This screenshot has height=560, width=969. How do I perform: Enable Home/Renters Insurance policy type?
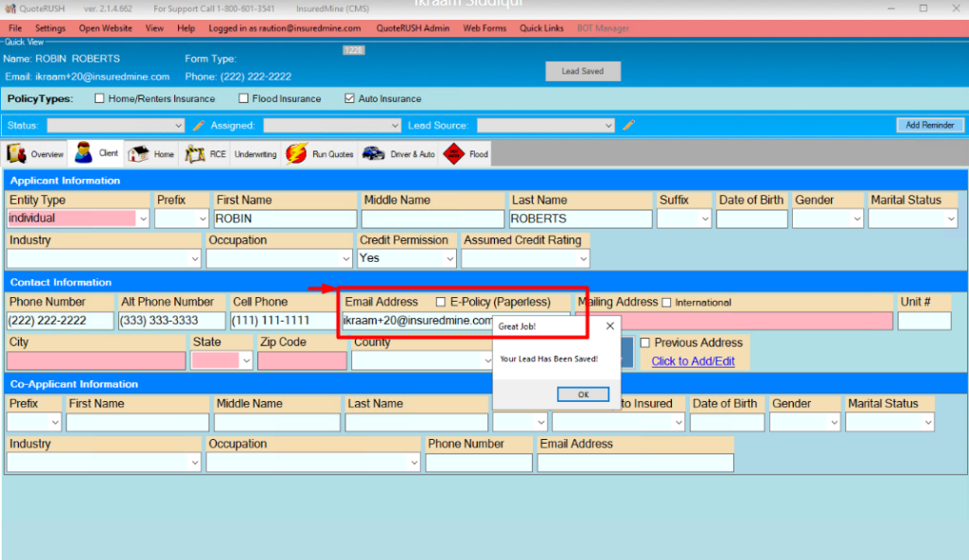99,98
